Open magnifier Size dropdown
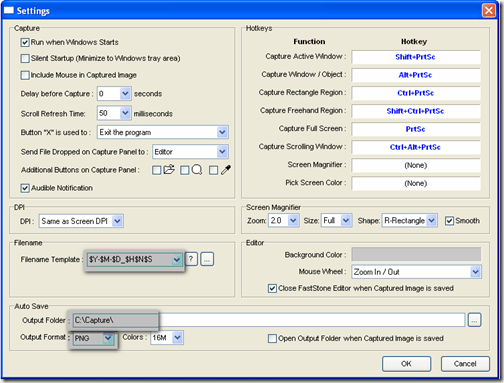504x383 pixels. 346,220
